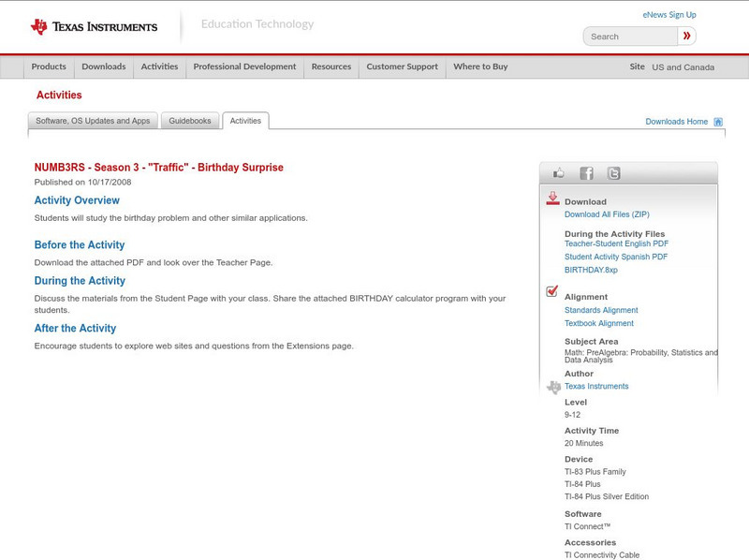Share the activity via Twitter icon
749x560 pixels.
point(613,173)
